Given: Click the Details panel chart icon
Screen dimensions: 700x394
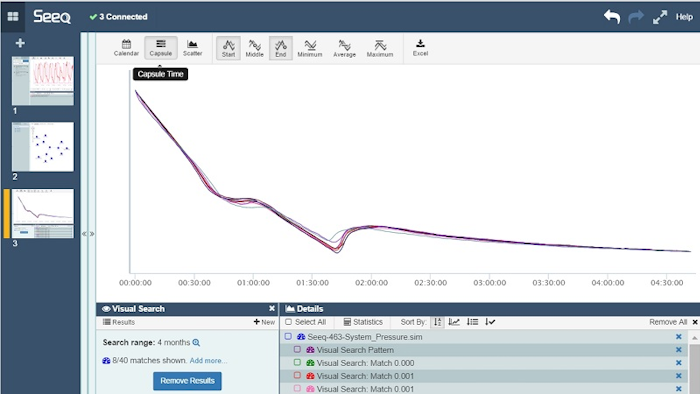Looking at the screenshot, I should point(290,308).
